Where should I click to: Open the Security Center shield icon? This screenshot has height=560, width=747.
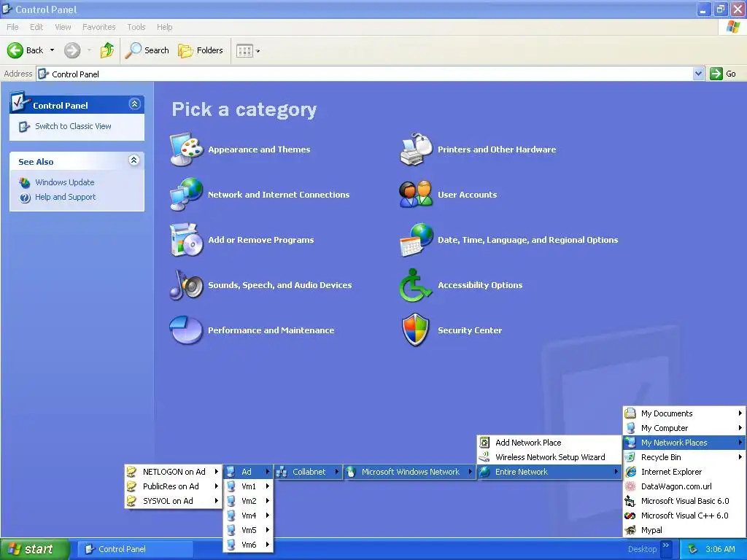point(415,330)
